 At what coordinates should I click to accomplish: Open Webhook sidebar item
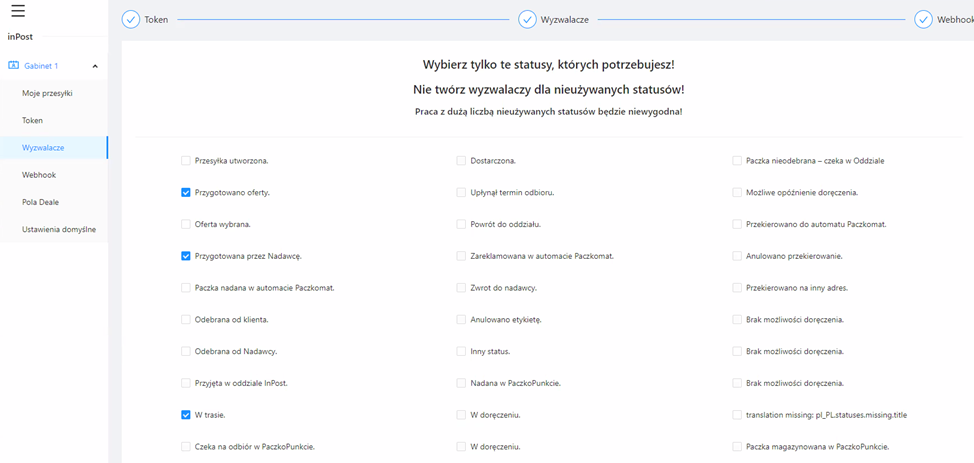pos(54,175)
